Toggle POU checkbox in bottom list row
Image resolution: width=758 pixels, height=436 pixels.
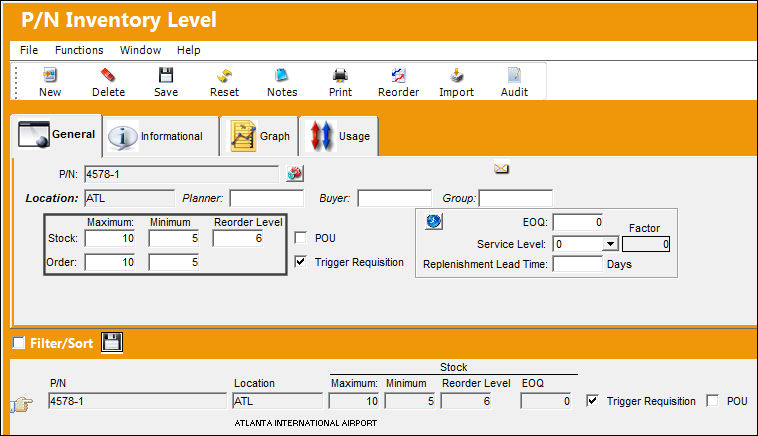tap(712, 400)
